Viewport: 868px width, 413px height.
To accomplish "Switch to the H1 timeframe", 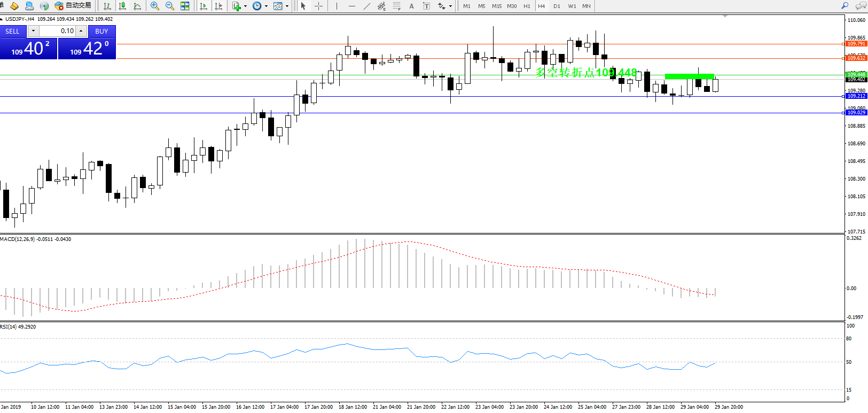I will pyautogui.click(x=527, y=6).
